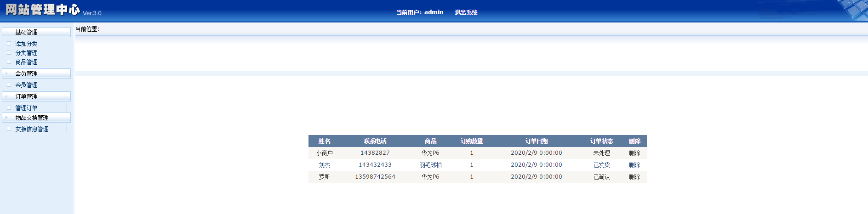
Task: Click the order date in 刘杰 row
Action: (x=537, y=165)
